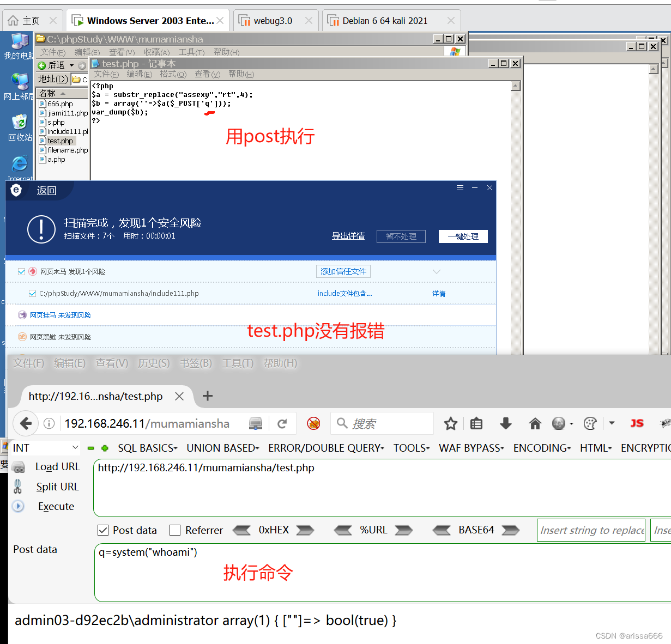
Task: Click the 导出详情 link
Action: [348, 236]
